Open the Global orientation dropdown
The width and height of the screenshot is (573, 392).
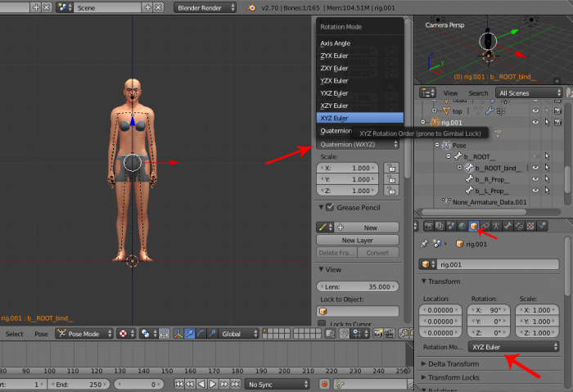pos(239,334)
